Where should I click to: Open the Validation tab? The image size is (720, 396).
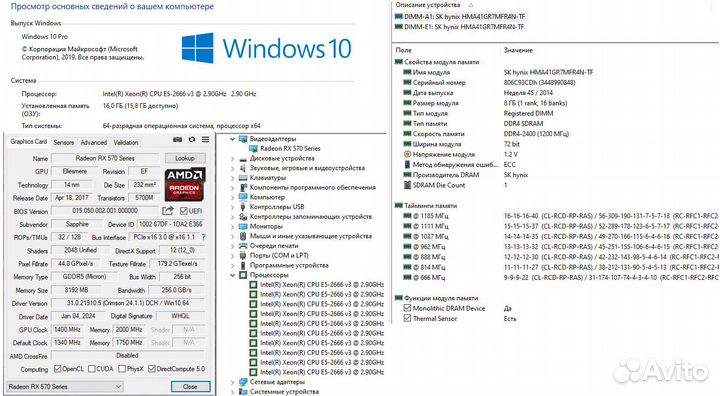coord(126,142)
